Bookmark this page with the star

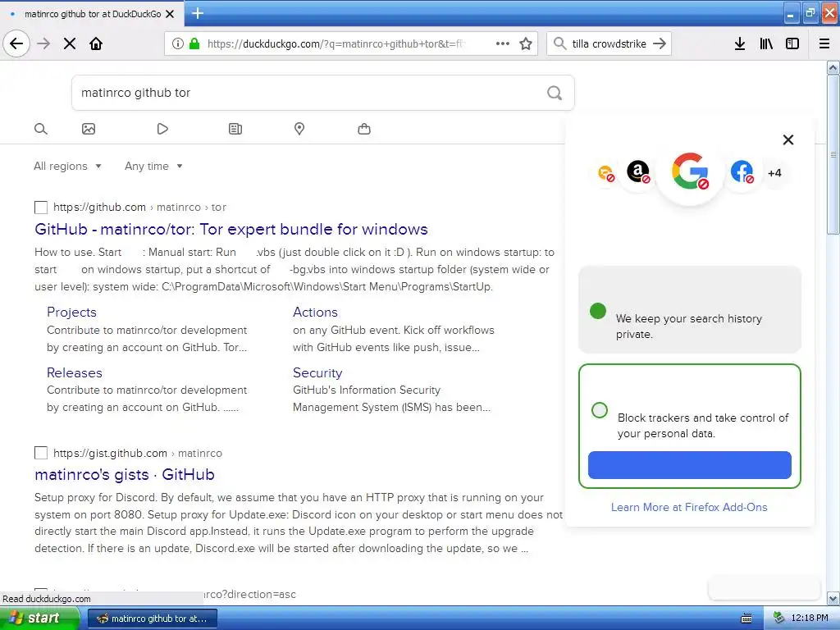pos(526,43)
